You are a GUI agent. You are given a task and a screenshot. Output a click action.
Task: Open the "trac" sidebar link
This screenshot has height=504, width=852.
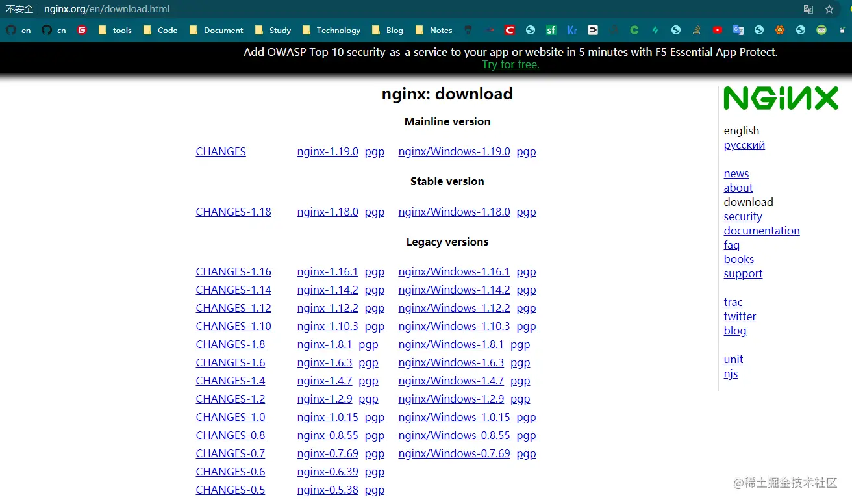[x=733, y=302]
